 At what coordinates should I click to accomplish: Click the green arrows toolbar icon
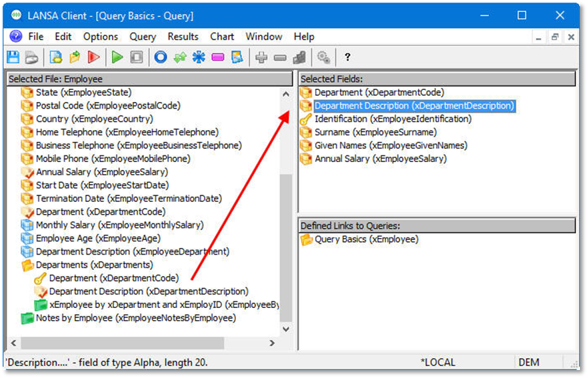coord(180,57)
